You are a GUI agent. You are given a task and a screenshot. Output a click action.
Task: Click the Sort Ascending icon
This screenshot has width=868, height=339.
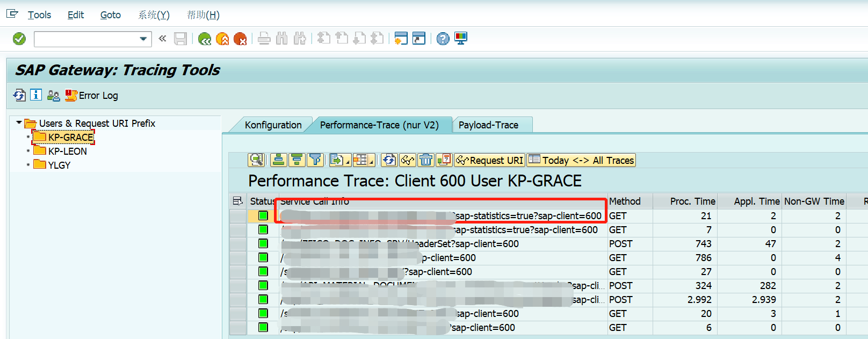[278, 160]
